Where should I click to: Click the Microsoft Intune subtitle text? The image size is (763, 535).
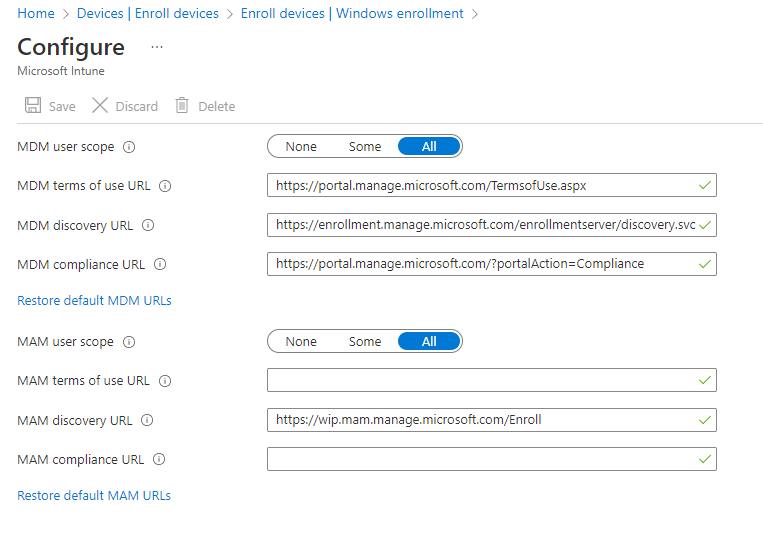click(61, 71)
